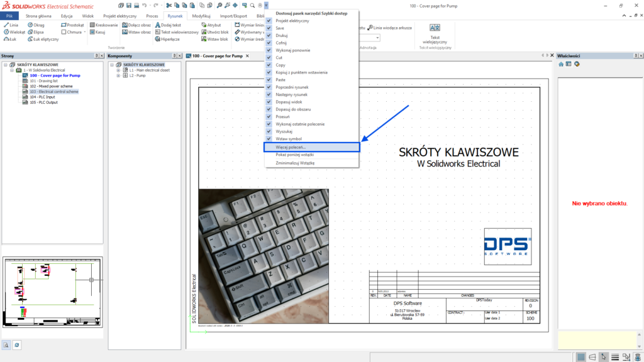The width and height of the screenshot is (644, 362).
Task: Expand the L1 - Main electrical closet node
Action: (118, 70)
